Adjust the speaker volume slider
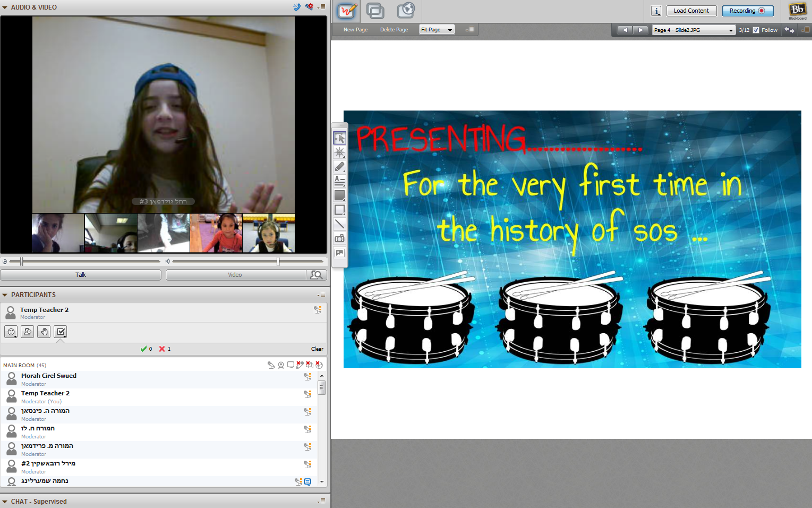812x508 pixels. (278, 261)
